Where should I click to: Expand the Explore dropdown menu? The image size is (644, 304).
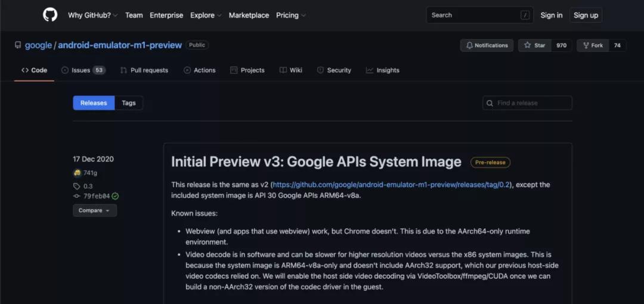[206, 15]
